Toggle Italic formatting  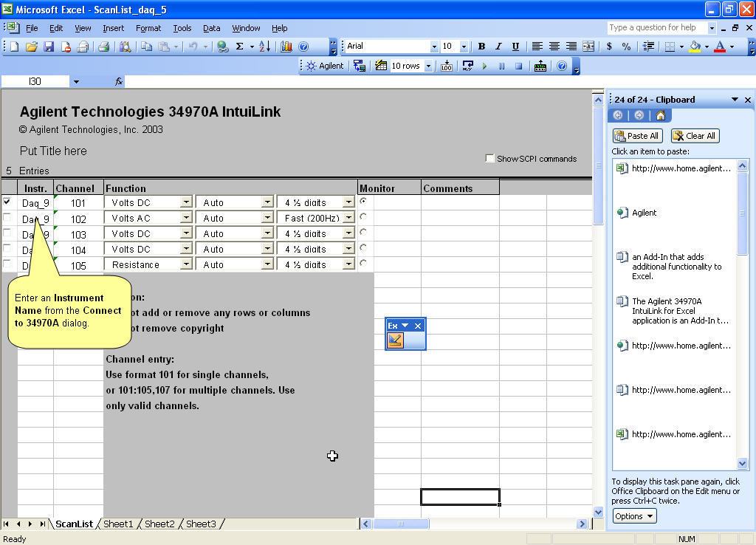pyautogui.click(x=498, y=47)
